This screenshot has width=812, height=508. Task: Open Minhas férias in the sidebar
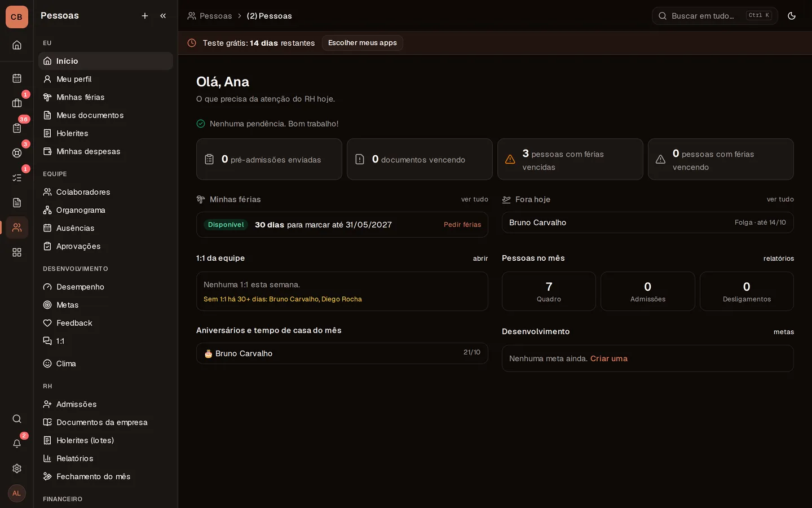pyautogui.click(x=105, y=97)
